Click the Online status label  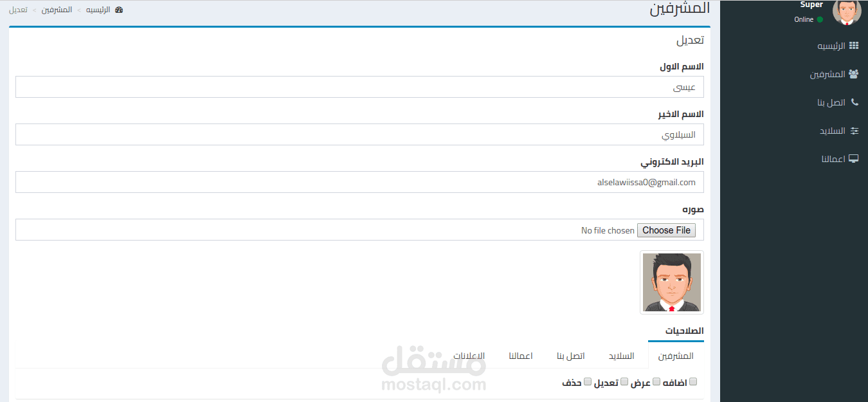(x=804, y=19)
